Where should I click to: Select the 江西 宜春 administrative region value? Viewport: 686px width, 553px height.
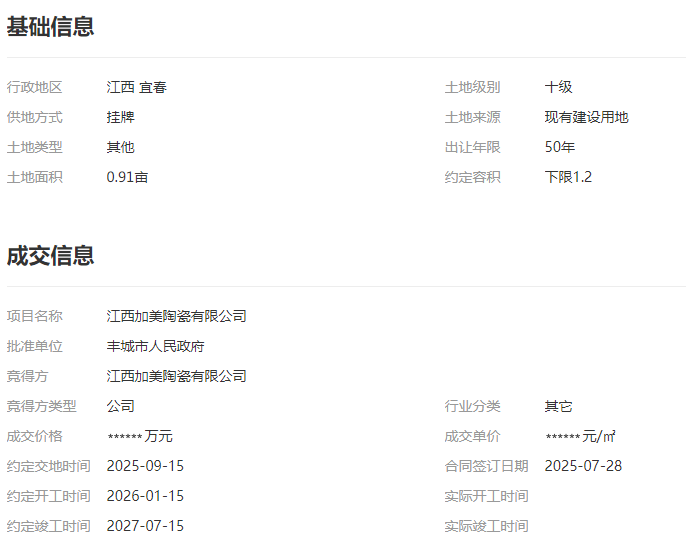click(x=137, y=87)
